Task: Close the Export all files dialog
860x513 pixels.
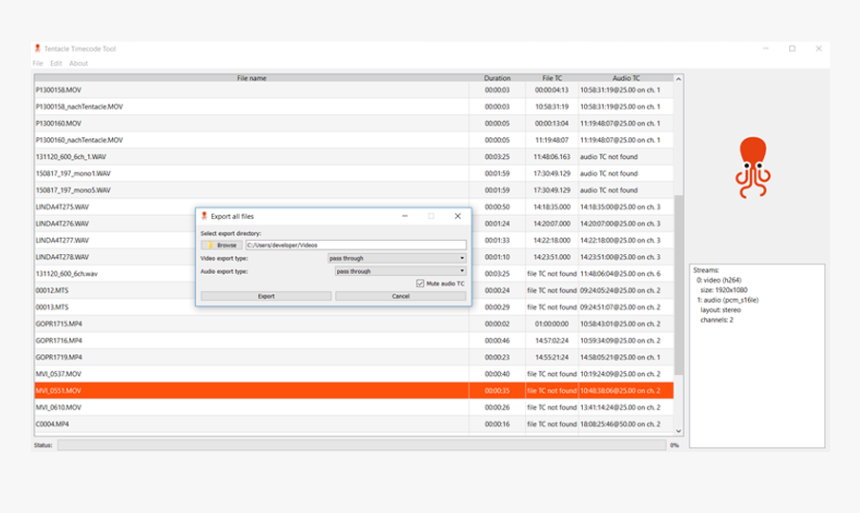Action: 457,216
